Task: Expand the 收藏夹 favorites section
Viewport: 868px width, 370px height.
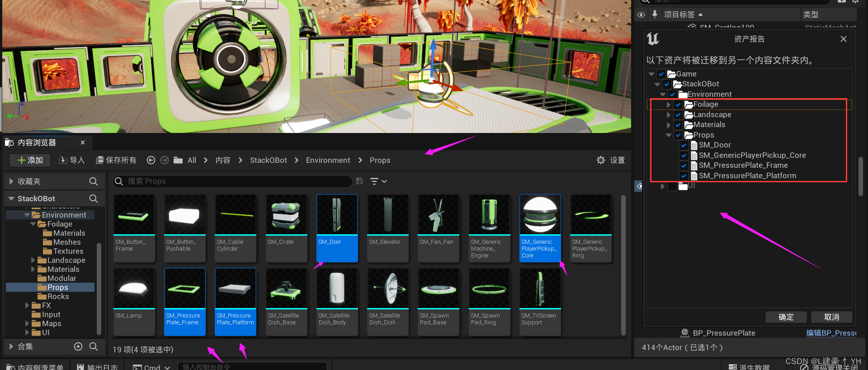Action: point(11,181)
